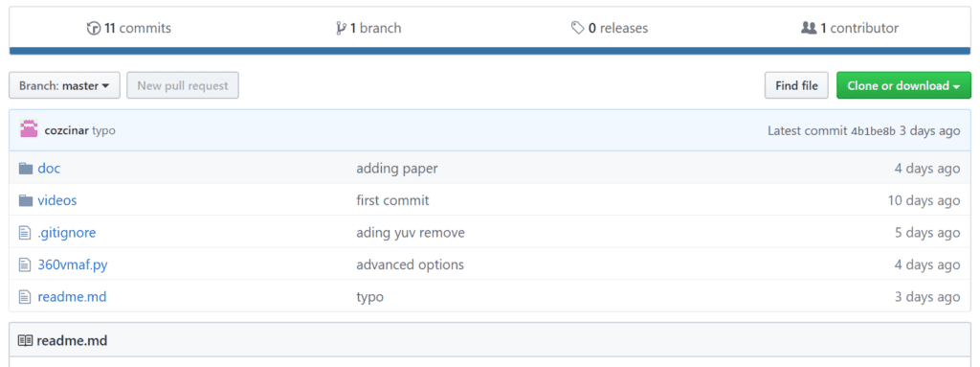Click the branch fork icon
The width and height of the screenshot is (980, 367).
(342, 28)
